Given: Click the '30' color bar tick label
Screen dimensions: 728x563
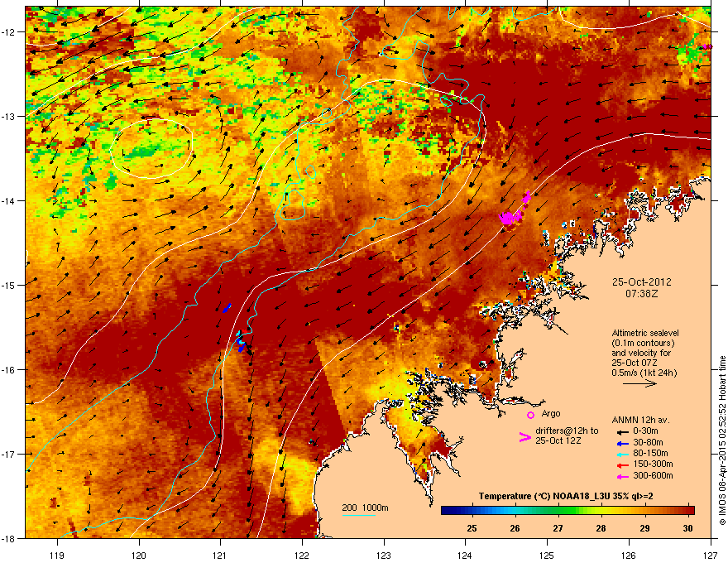Looking at the screenshot, I should coord(688,528).
